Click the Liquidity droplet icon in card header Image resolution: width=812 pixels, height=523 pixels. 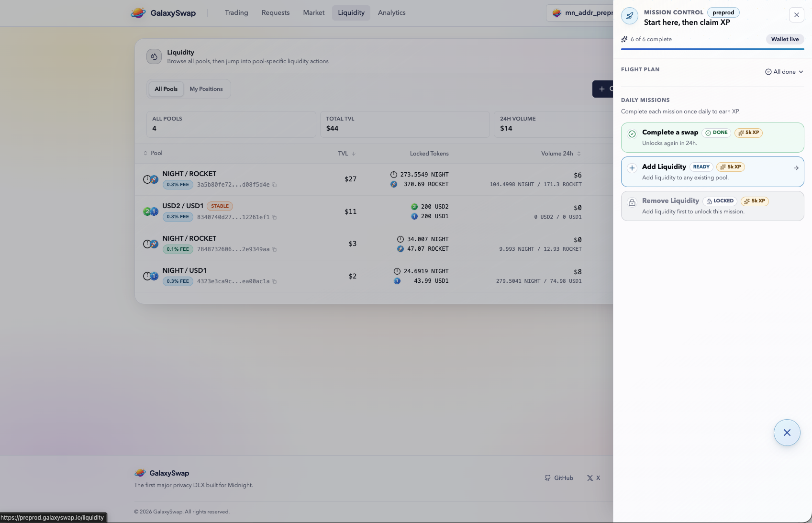pos(154,56)
